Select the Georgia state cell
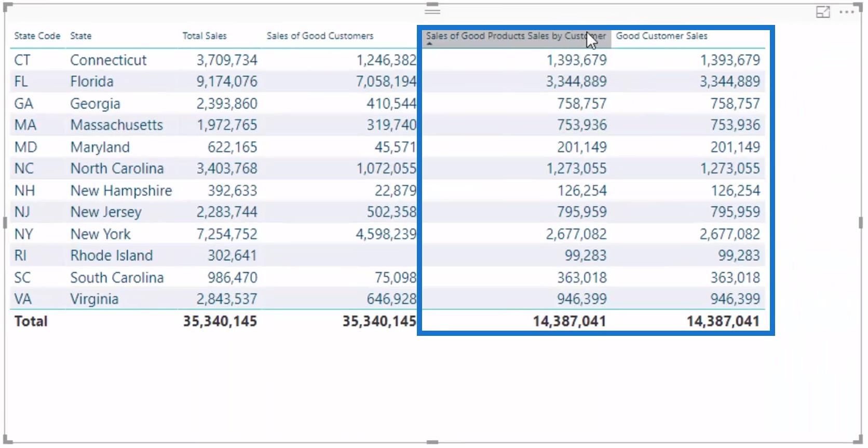Viewport: 868px width, 448px height. click(95, 104)
